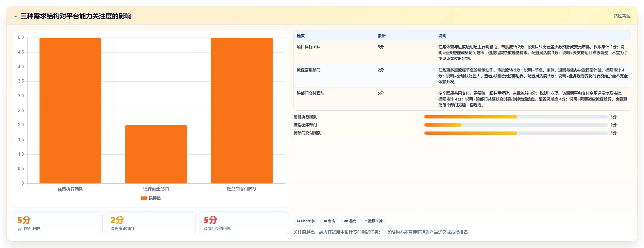Click the 项目执行团队 progress bar
Image resolution: width=644 pixels, height=248 pixels.
(x=516, y=117)
